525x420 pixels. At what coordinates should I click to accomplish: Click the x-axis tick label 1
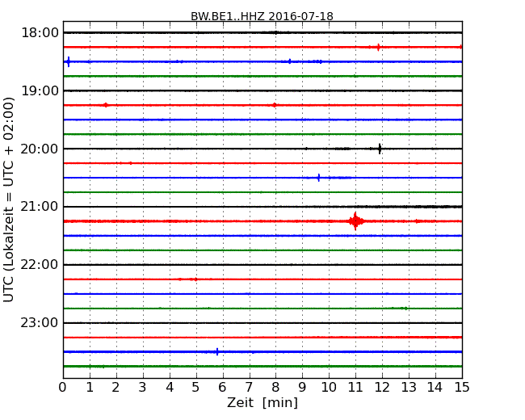click(90, 388)
